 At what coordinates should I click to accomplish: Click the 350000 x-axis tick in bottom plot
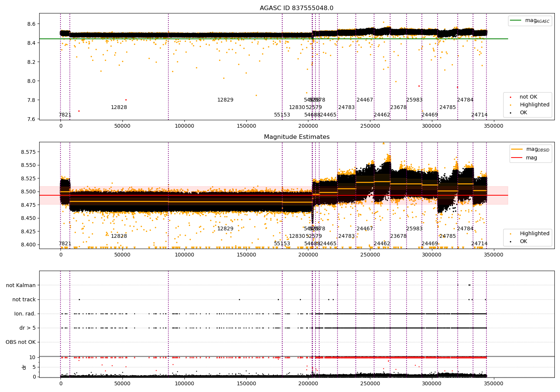click(494, 383)
